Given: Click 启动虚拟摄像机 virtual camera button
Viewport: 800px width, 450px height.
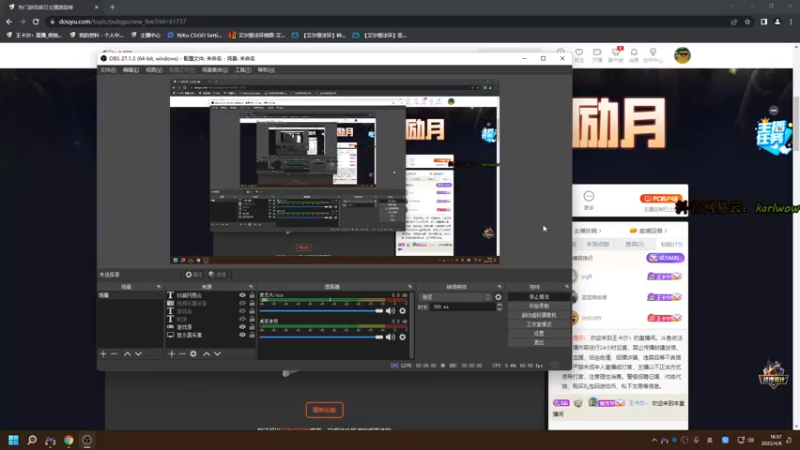Looking at the screenshot, I should (539, 315).
